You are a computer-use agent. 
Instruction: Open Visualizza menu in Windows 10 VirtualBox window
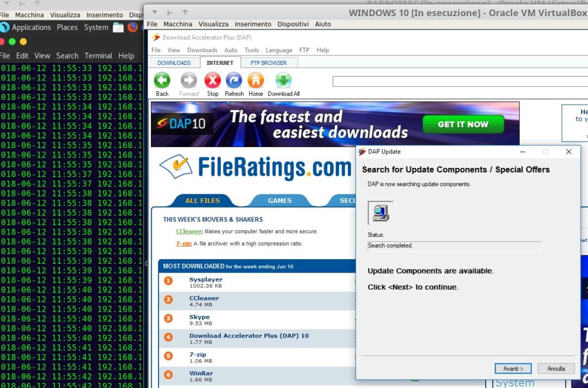tap(214, 24)
